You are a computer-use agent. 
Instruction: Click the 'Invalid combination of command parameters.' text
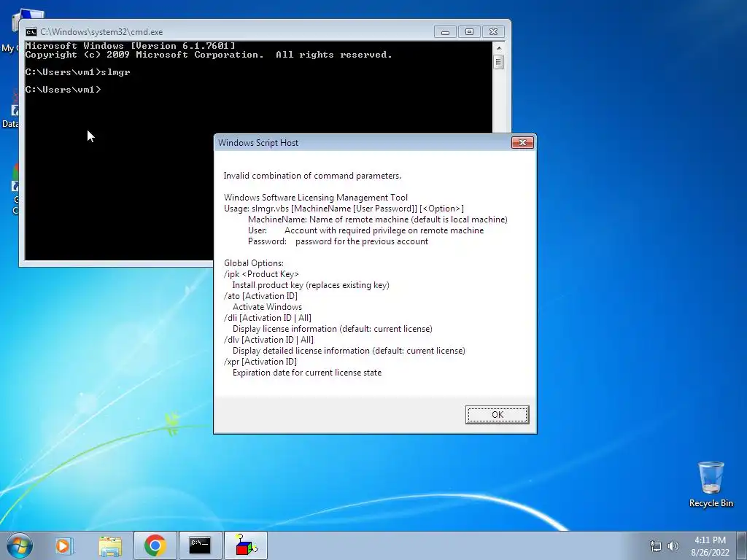click(312, 176)
